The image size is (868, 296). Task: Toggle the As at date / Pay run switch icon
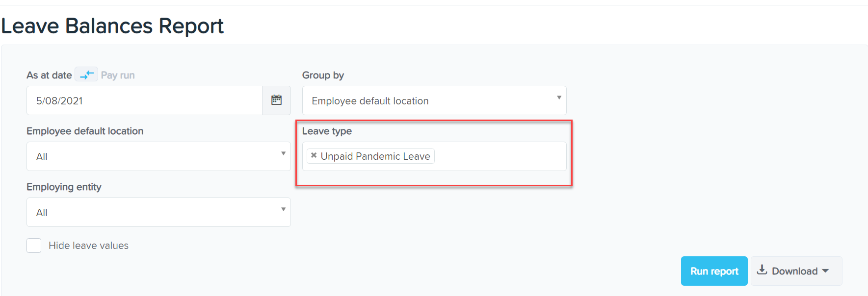click(x=86, y=75)
